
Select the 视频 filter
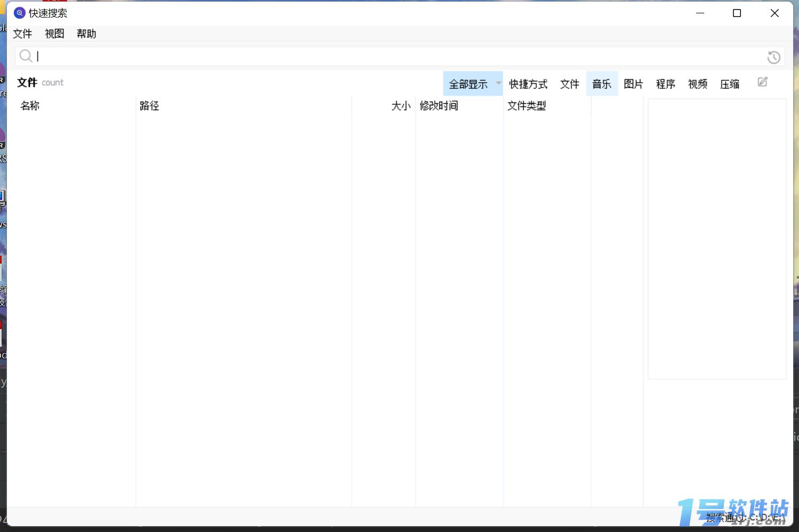coord(697,84)
